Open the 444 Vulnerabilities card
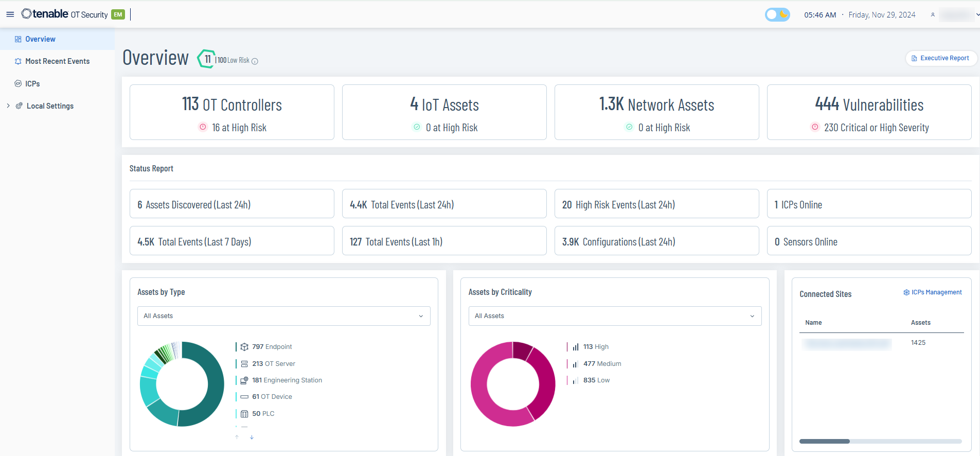The width and height of the screenshot is (980, 456). pos(869,112)
